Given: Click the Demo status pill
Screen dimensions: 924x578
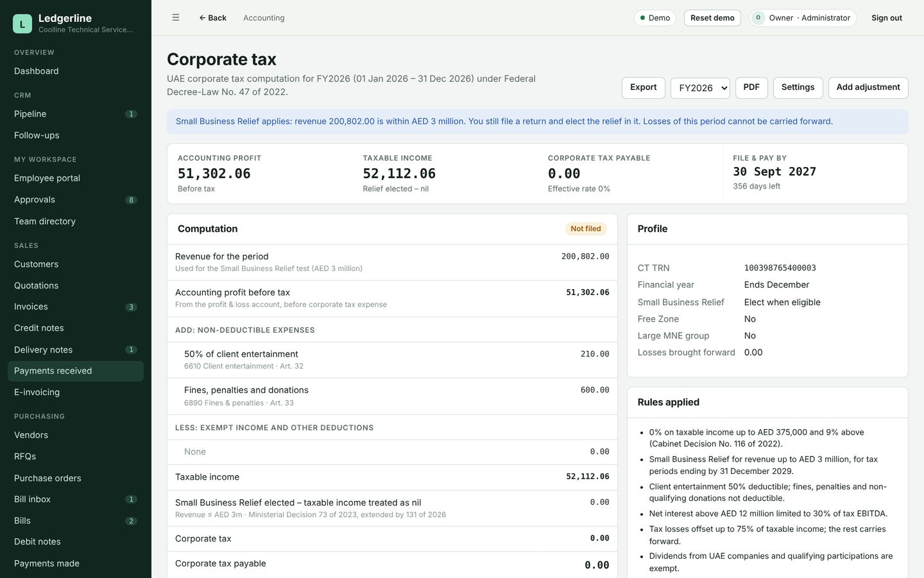Looking at the screenshot, I should click(654, 18).
